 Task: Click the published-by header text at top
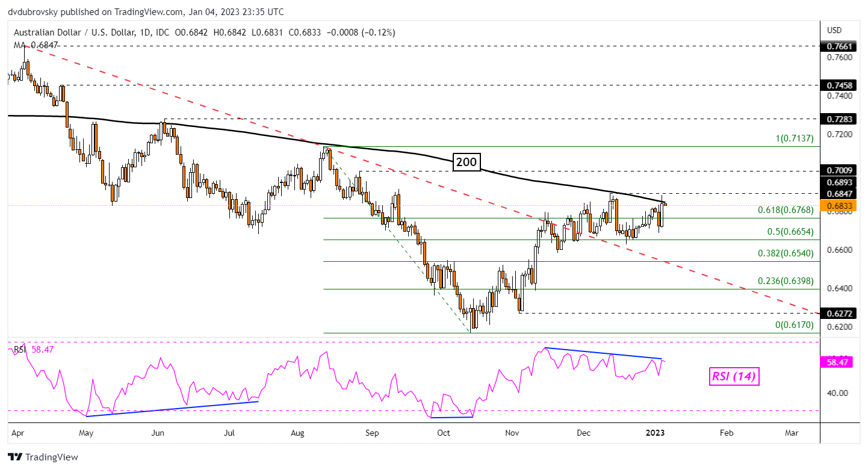[146, 11]
